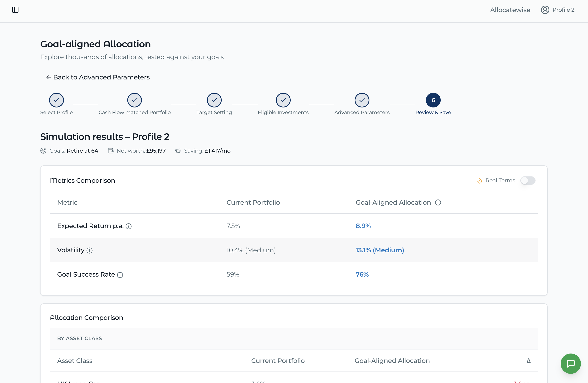Click the 8.9% goal-aligned return value
Screen dimensions: 588x383
363,226
